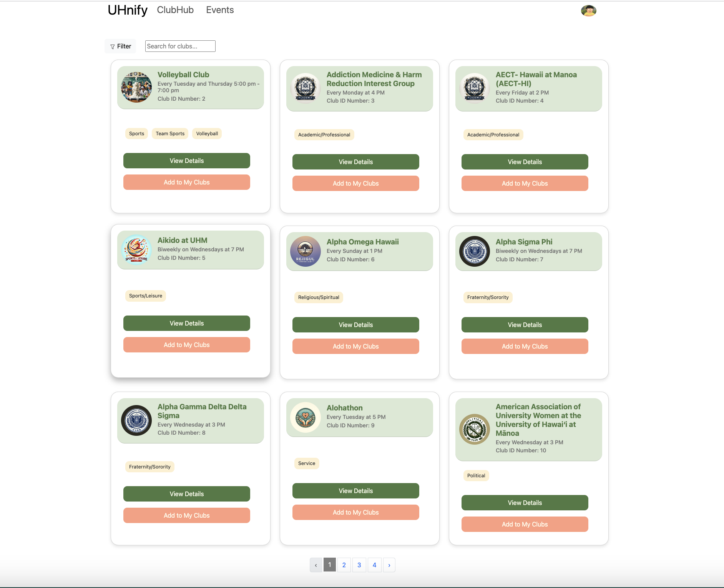724x588 pixels.
Task: Click the AECT- Hawaii at Manoa logo
Action: (475, 88)
